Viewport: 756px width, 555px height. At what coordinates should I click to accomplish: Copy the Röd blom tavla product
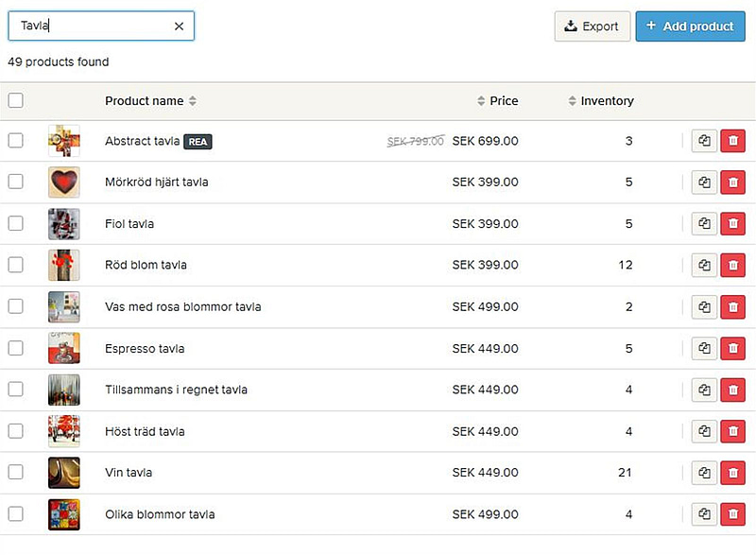coord(704,266)
